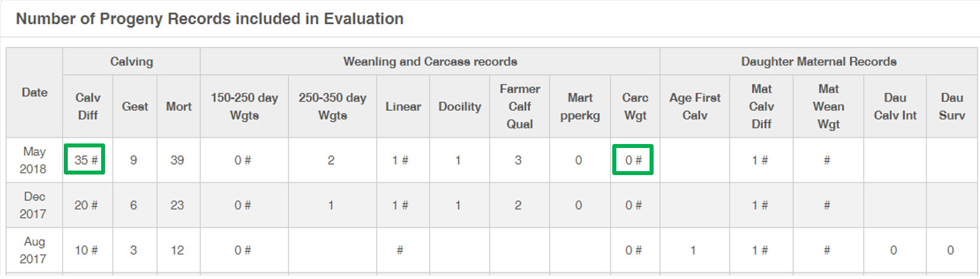This screenshot has width=980, height=279.
Task: Click the Calv Diff column header
Action: tap(88, 106)
